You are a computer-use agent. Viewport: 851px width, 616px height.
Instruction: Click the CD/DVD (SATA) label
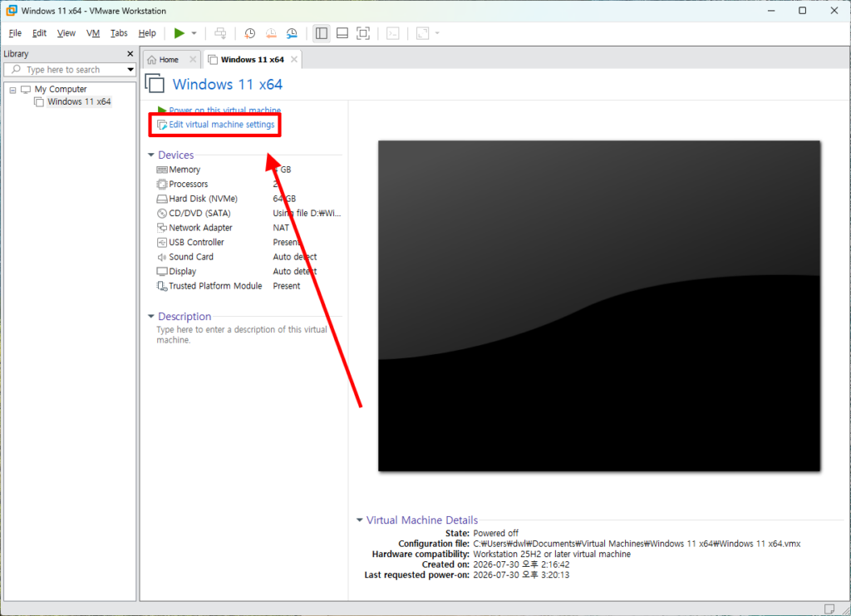click(x=199, y=214)
